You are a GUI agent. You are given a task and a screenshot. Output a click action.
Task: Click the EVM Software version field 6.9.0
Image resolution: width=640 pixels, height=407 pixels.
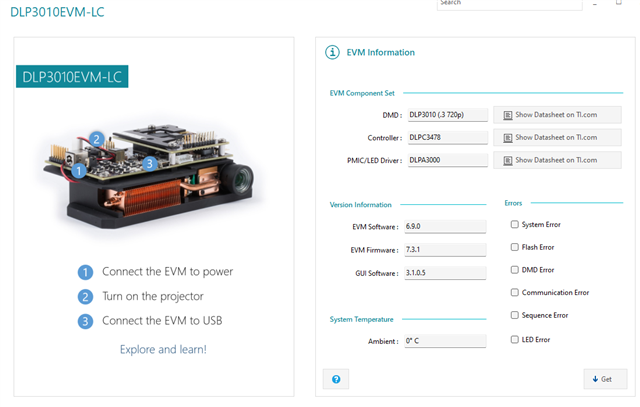445,227
